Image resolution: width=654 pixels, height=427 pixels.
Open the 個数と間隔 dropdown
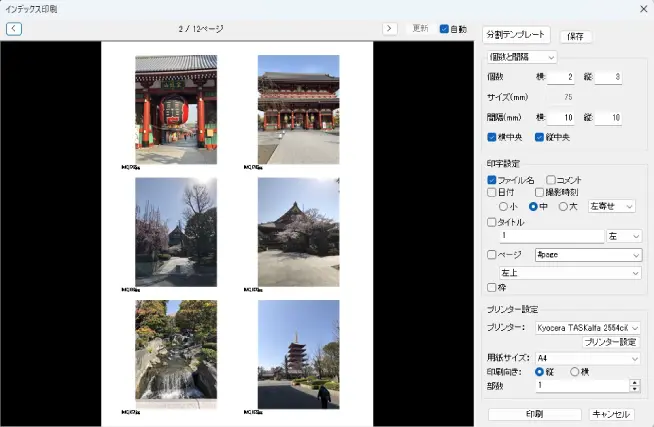(x=522, y=57)
